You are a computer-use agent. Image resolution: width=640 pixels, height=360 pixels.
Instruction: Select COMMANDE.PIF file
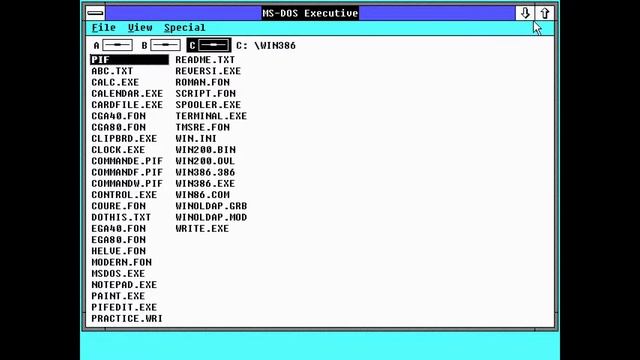coord(127,161)
